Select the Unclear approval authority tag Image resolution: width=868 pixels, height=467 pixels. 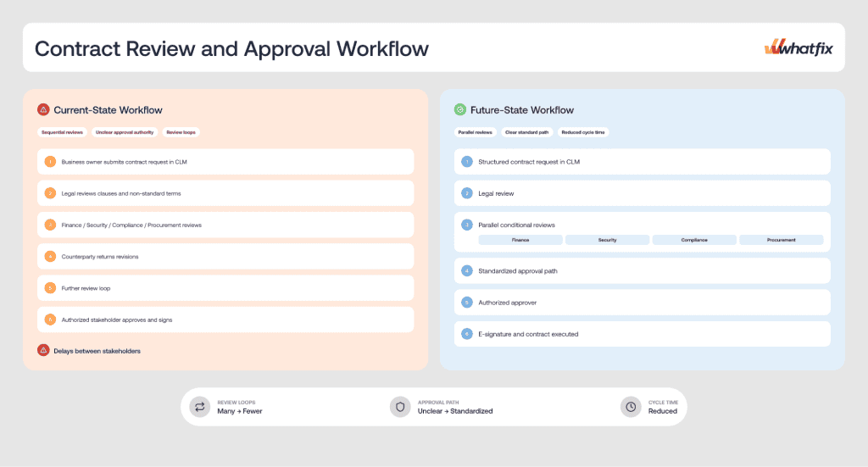(125, 132)
